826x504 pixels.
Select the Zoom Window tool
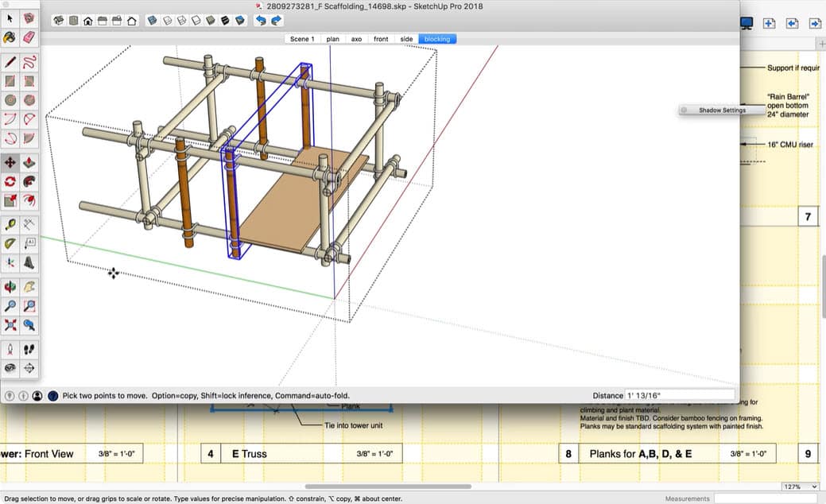pos(29,306)
